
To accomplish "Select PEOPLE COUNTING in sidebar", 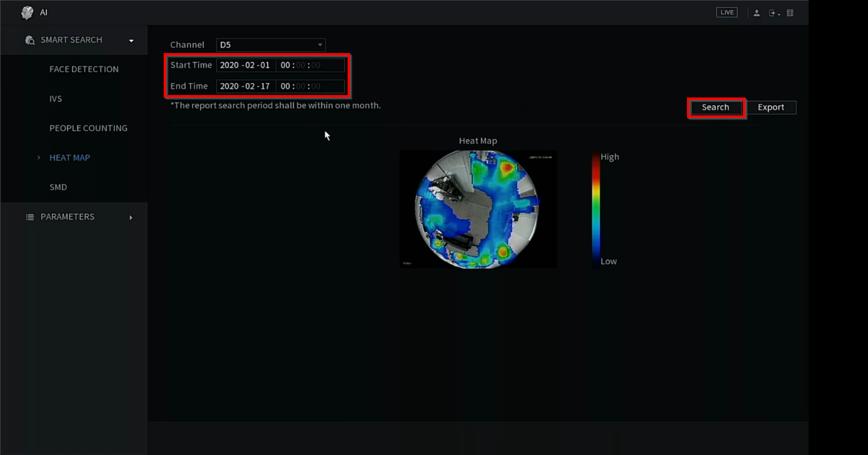I will tap(88, 128).
